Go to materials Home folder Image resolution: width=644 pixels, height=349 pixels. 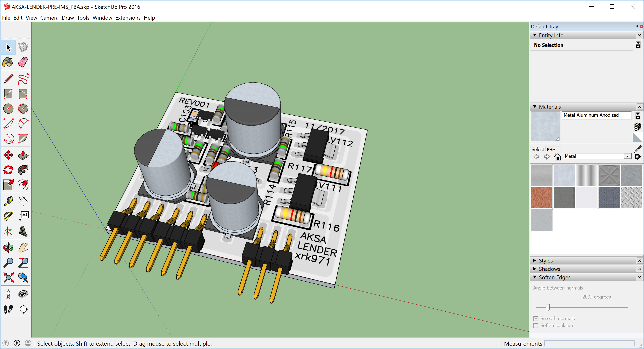[557, 157]
